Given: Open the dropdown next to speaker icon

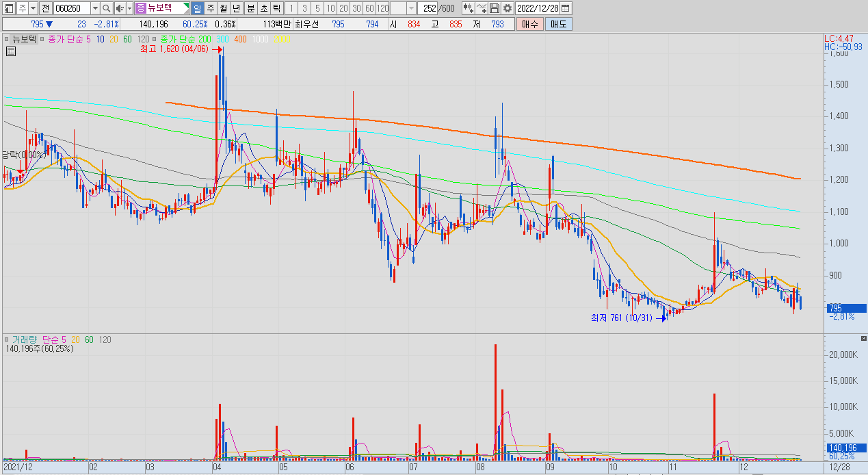Looking at the screenshot, I should click(129, 8).
